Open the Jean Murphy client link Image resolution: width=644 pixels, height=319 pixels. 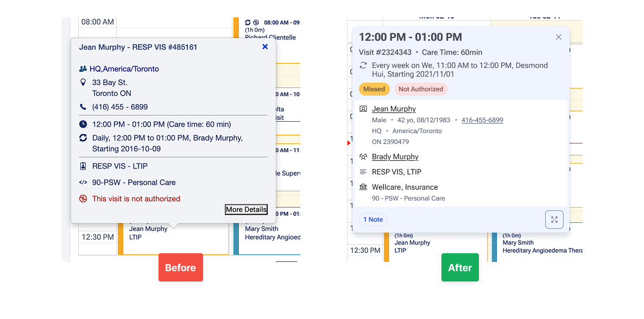[x=394, y=109]
